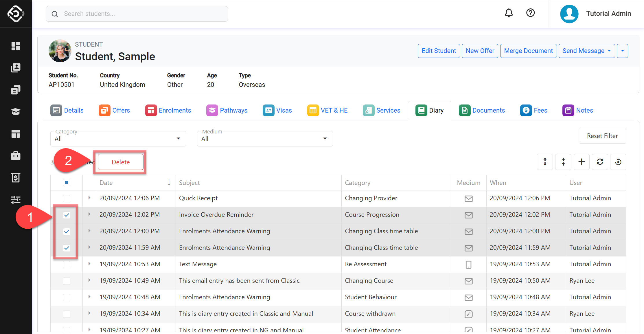
Task: Click the Sample Student profile photo
Action: point(60,51)
